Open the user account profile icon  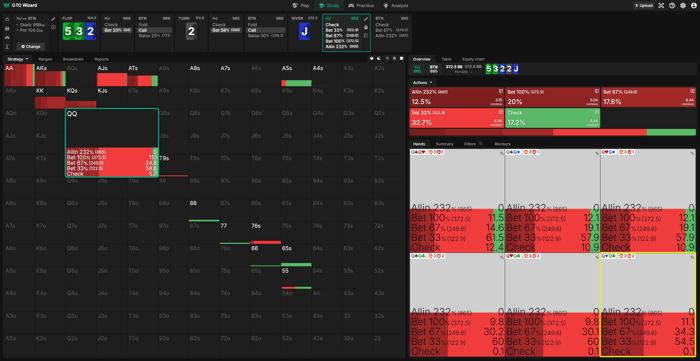click(693, 6)
